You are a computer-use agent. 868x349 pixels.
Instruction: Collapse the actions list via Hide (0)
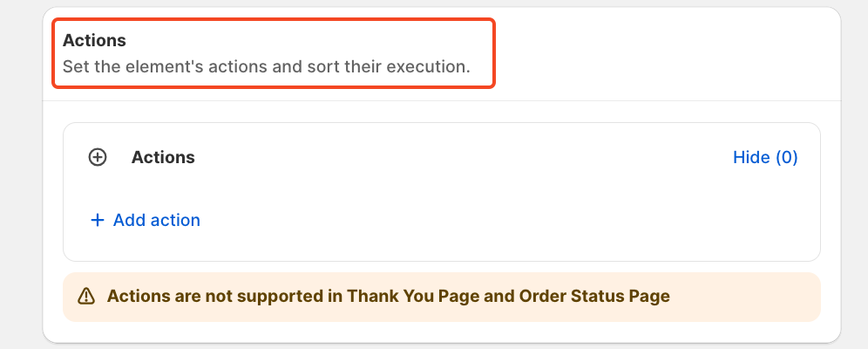[x=765, y=158]
